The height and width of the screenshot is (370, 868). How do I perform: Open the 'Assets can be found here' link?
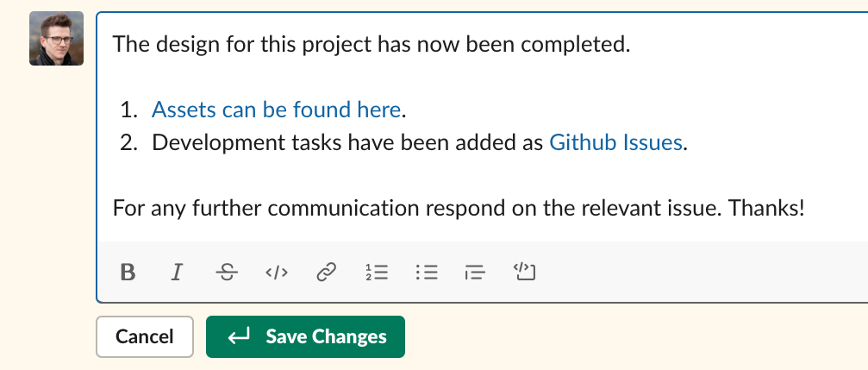tap(276, 110)
